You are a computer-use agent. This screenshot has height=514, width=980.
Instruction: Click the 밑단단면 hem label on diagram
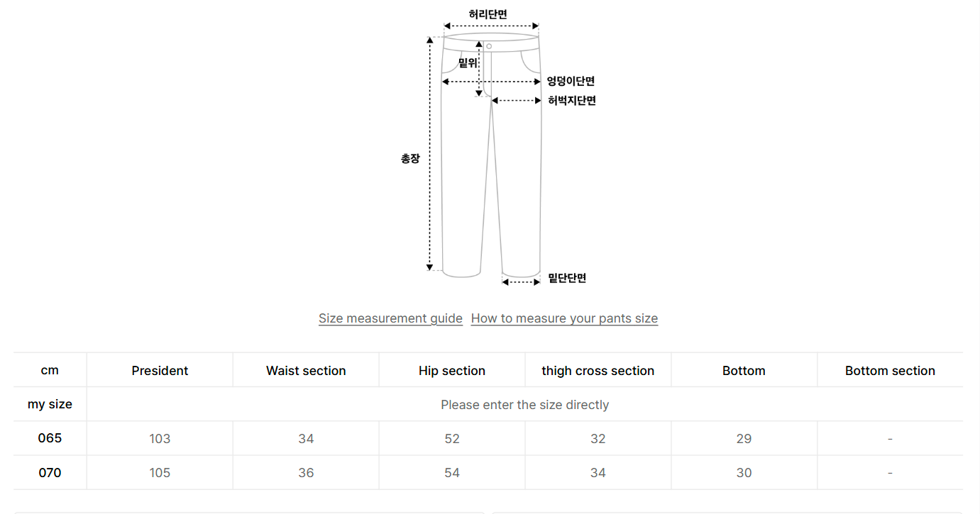click(567, 278)
